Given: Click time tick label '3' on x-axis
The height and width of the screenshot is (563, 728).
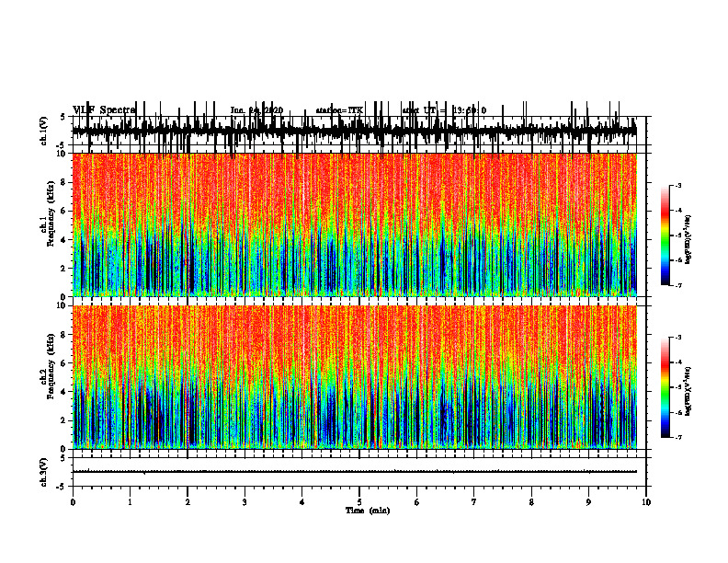Looking at the screenshot, I should [x=245, y=502].
